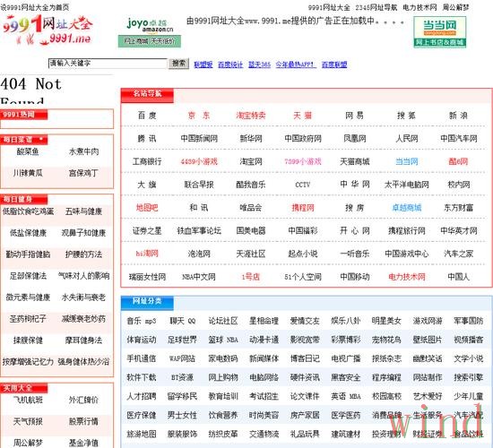Image resolution: width=493 pixels, height=448 pixels.
Task: Open 圣药枸杞子 link
Action: 28,319
